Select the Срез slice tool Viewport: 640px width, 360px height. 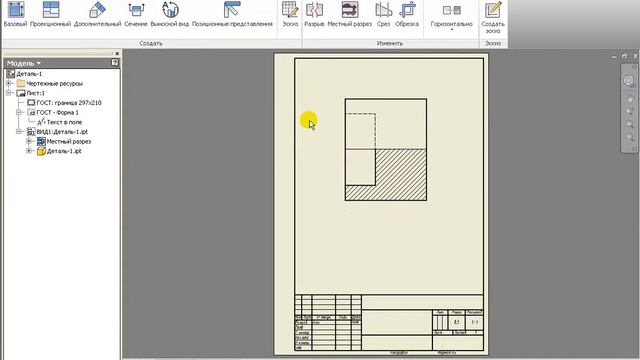click(x=383, y=14)
